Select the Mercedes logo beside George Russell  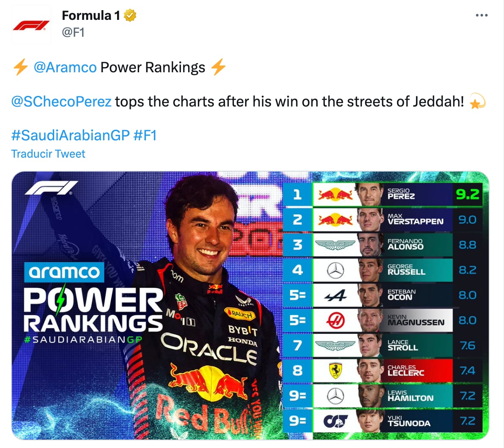336,270
